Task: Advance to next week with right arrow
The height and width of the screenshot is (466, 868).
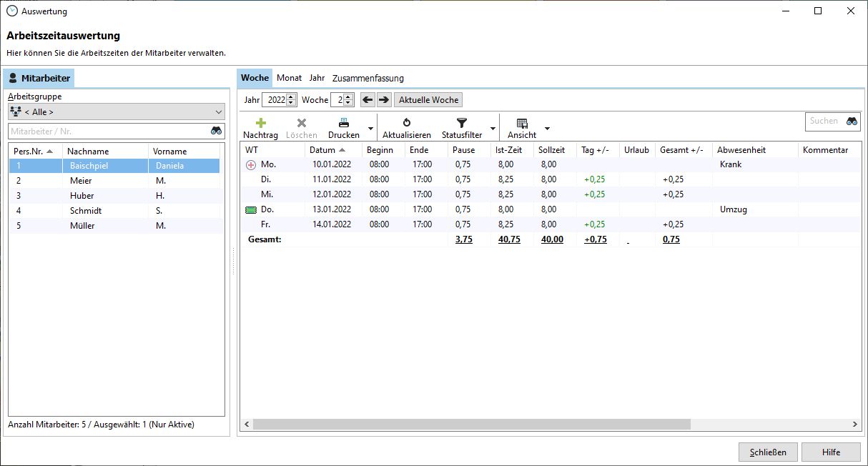Action: [384, 100]
